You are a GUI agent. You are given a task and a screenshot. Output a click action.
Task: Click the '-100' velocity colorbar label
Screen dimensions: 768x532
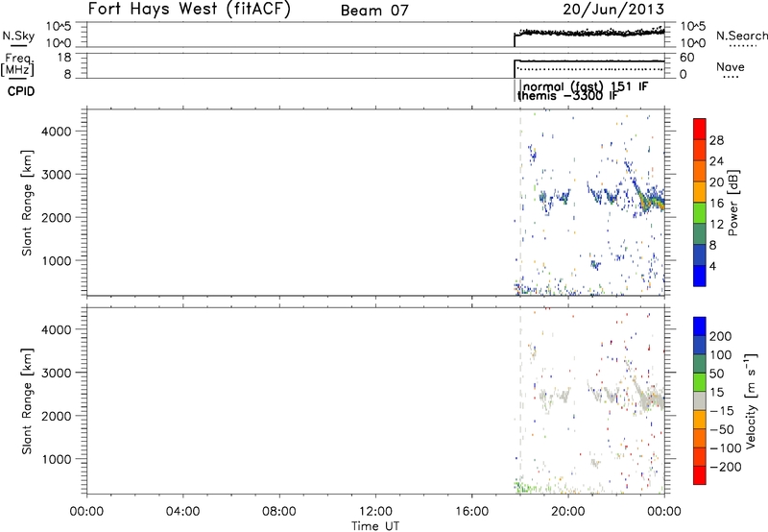(x=725, y=448)
